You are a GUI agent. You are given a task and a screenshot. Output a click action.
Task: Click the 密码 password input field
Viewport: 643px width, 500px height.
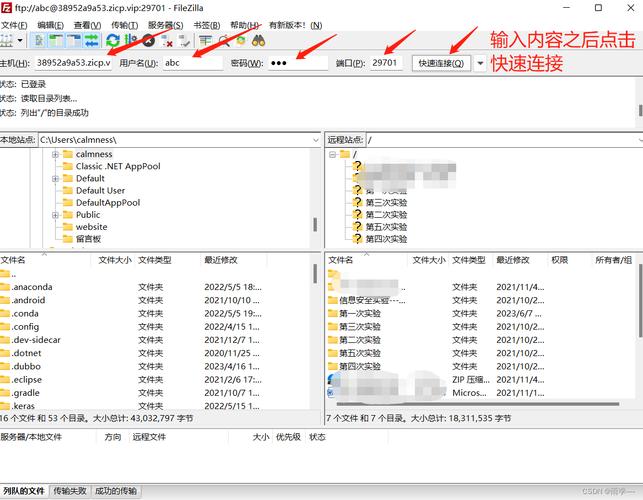298,63
